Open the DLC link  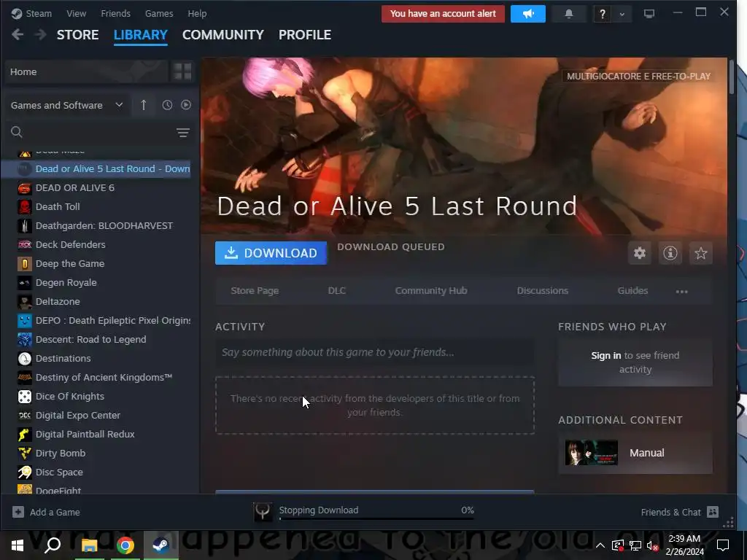[337, 291]
